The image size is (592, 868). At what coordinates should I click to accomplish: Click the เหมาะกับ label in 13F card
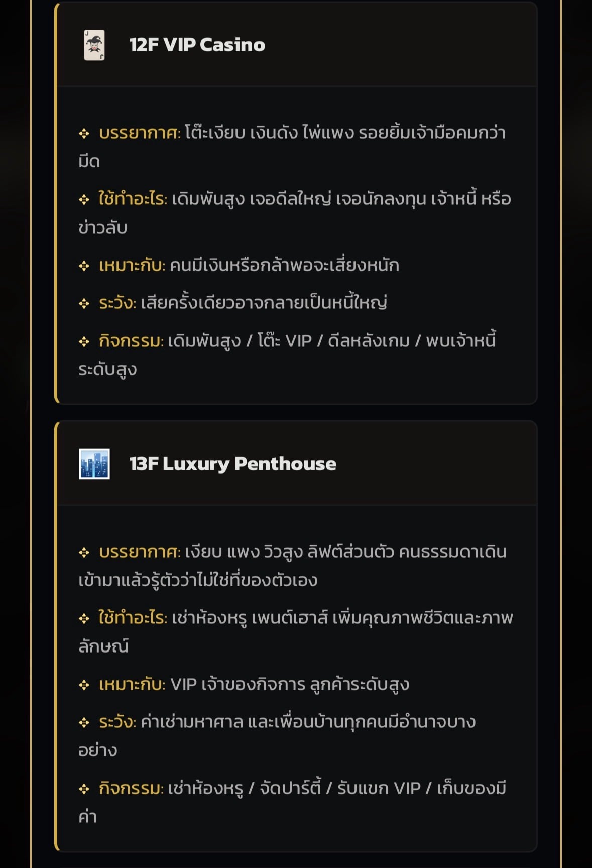(132, 685)
